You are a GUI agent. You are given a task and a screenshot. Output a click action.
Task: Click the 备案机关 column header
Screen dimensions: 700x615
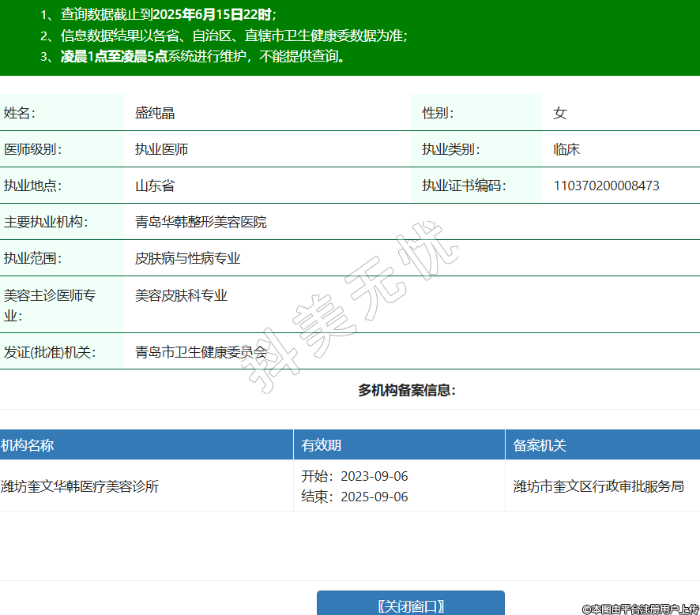(x=540, y=445)
